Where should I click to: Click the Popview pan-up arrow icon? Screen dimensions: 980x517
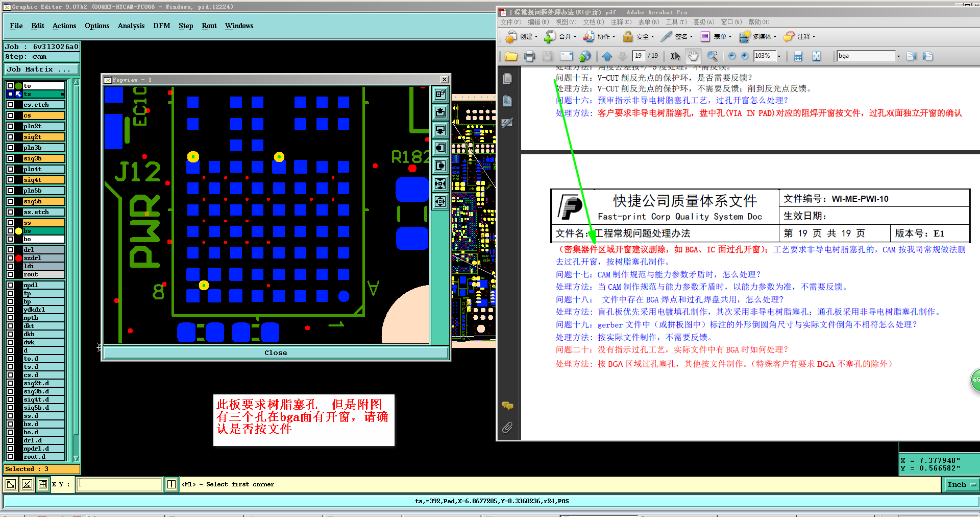[440, 112]
